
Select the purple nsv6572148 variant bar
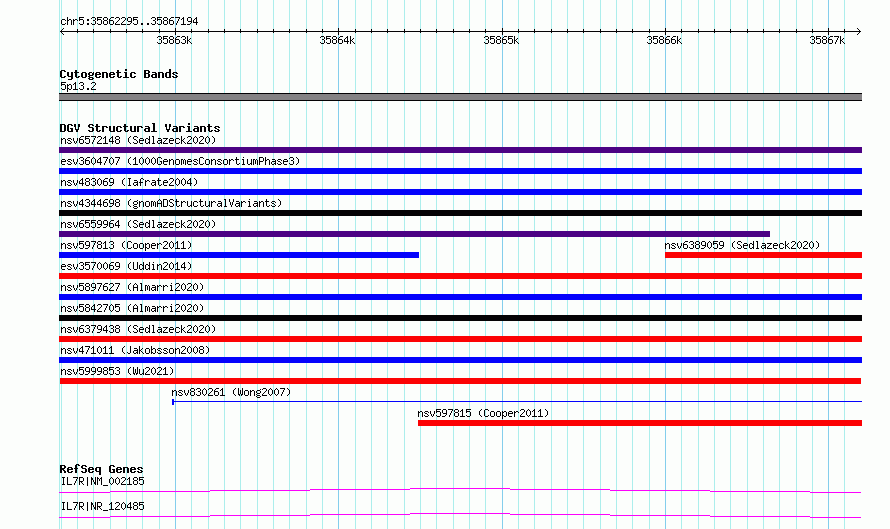pyautogui.click(x=460, y=150)
